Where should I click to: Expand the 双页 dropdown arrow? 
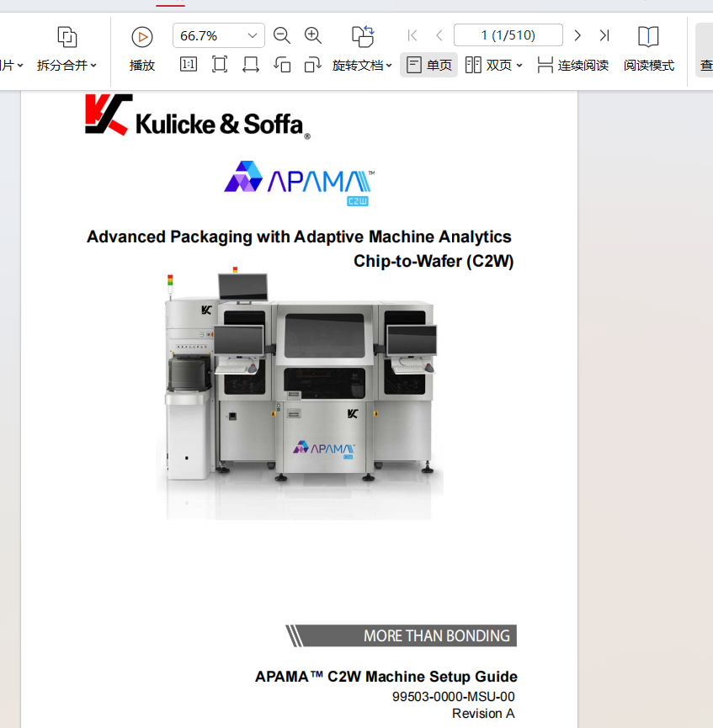[519, 66]
